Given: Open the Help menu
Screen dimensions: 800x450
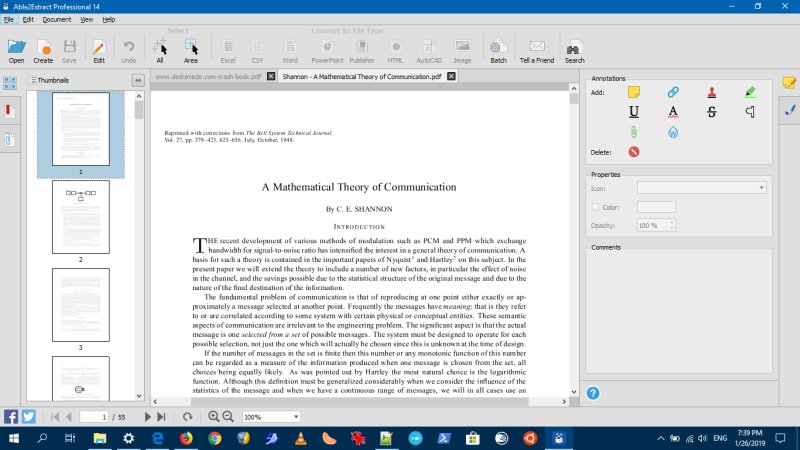Looking at the screenshot, I should (x=109, y=19).
